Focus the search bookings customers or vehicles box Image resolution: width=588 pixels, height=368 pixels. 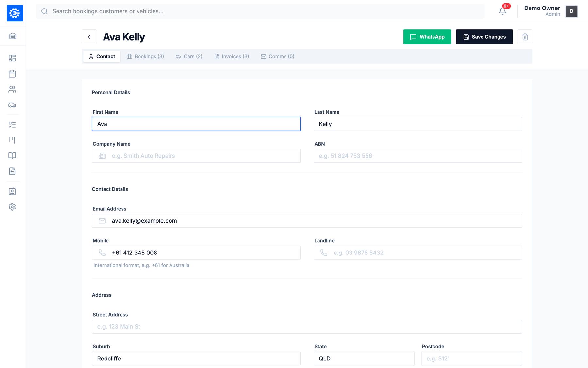click(260, 11)
